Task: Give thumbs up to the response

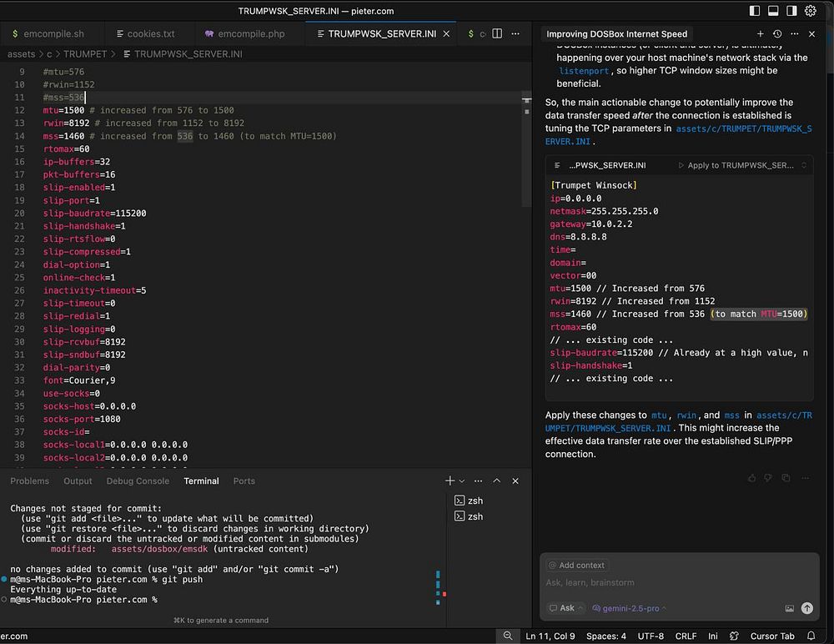Action: click(752, 478)
